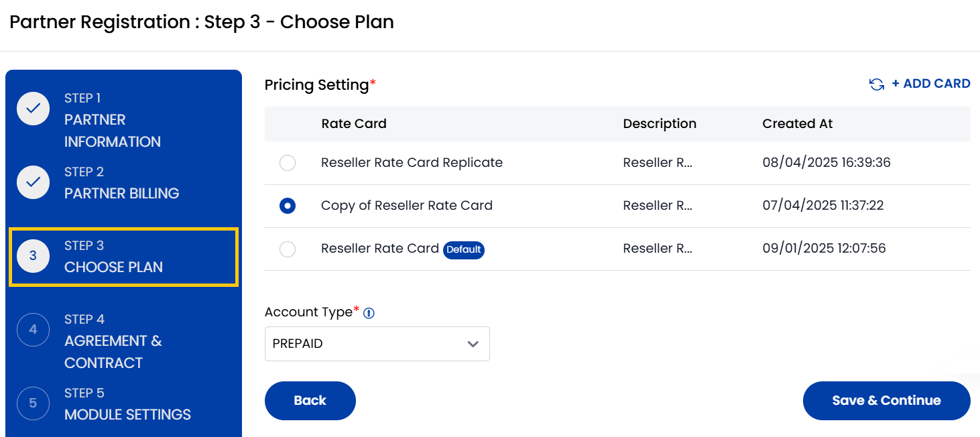Click the Default badge on Reseller Rate Card
This screenshot has width=980, height=437.
(464, 249)
